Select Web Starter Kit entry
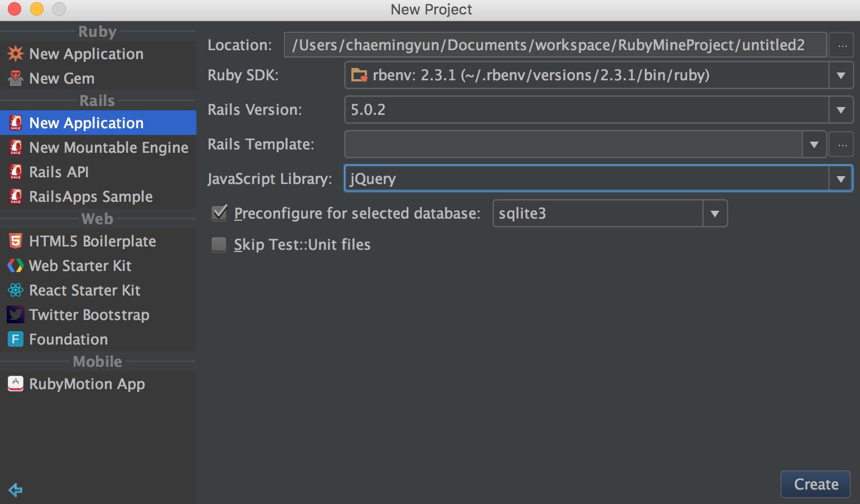860x504 pixels. pyautogui.click(x=98, y=265)
